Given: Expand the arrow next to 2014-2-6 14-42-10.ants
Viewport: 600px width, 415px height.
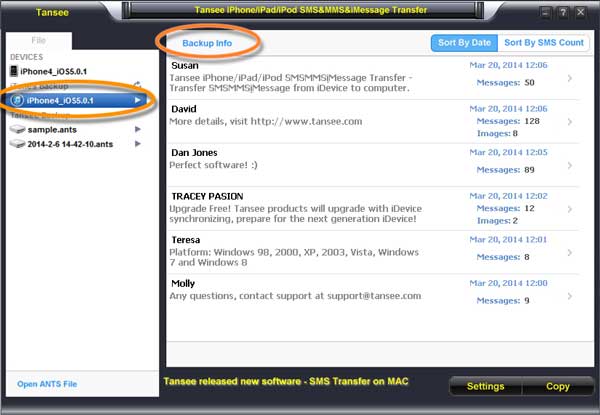Looking at the screenshot, I should (138, 144).
